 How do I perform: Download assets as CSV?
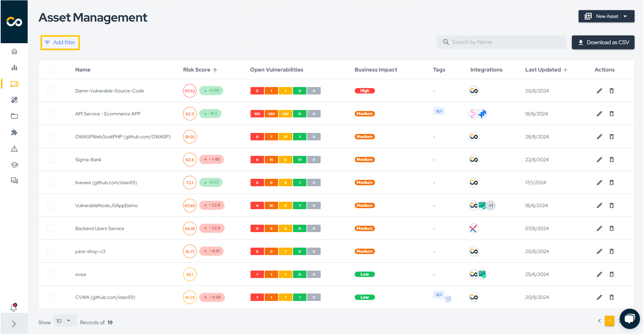pyautogui.click(x=603, y=42)
